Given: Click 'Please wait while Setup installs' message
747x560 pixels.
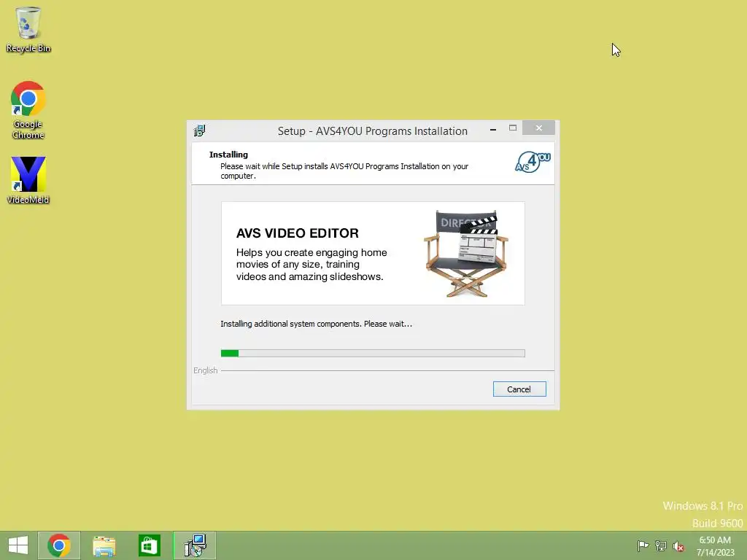Looking at the screenshot, I should tap(344, 171).
